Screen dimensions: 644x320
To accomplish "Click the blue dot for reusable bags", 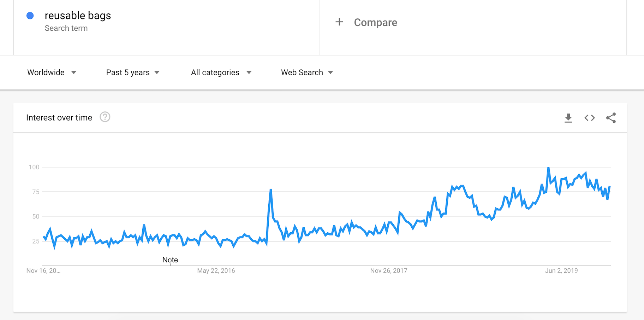I will (x=30, y=16).
